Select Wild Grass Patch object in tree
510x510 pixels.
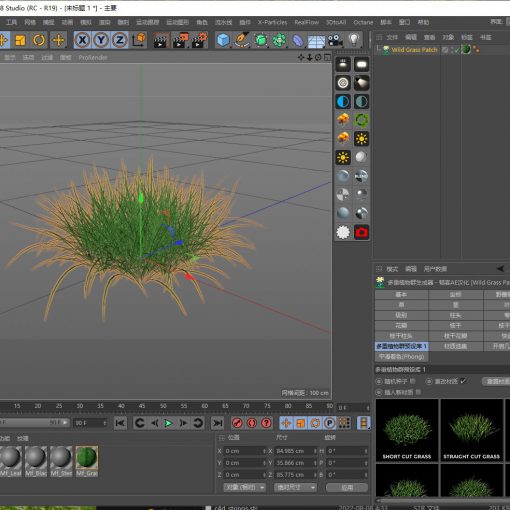pos(414,50)
